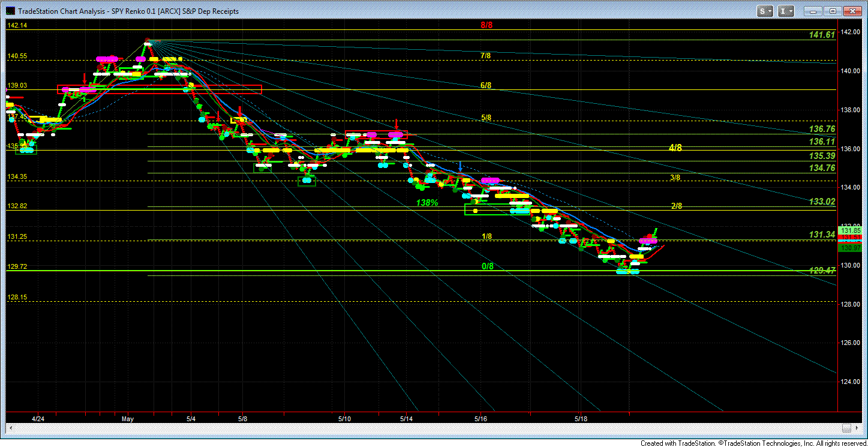This screenshot has height=447, width=868.
Task: Click the horizontal scrollbar thumb
Action: [846, 428]
